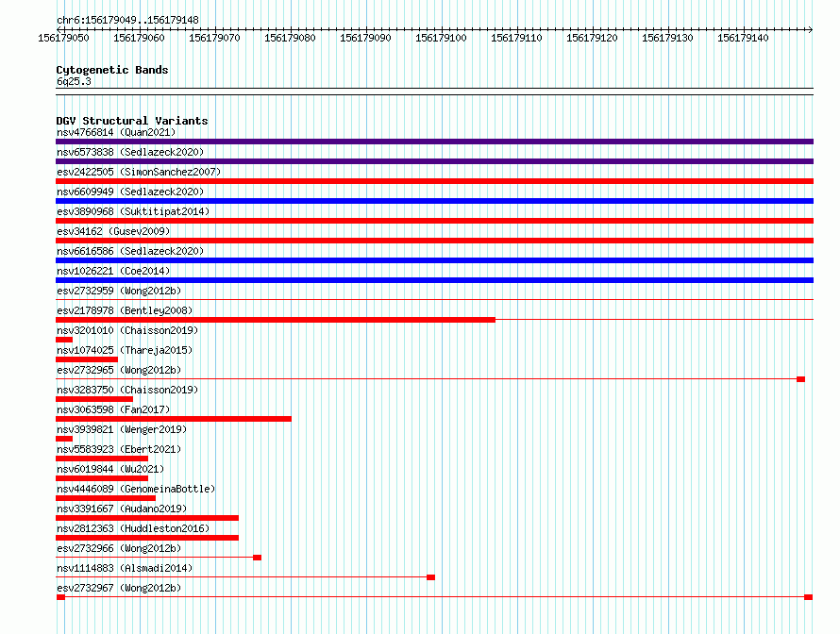Select blue bar under nsv6616586
Viewport: 840px width, 634px height.
[434, 260]
